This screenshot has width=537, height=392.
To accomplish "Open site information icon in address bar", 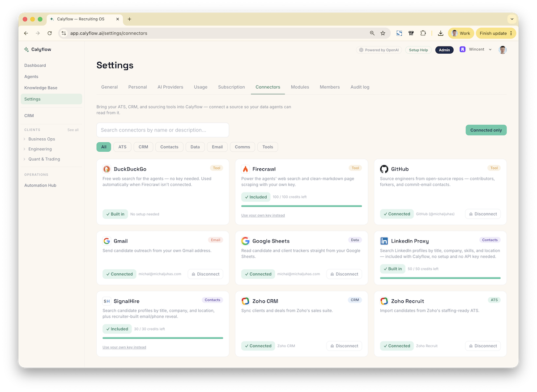I will tap(64, 33).
